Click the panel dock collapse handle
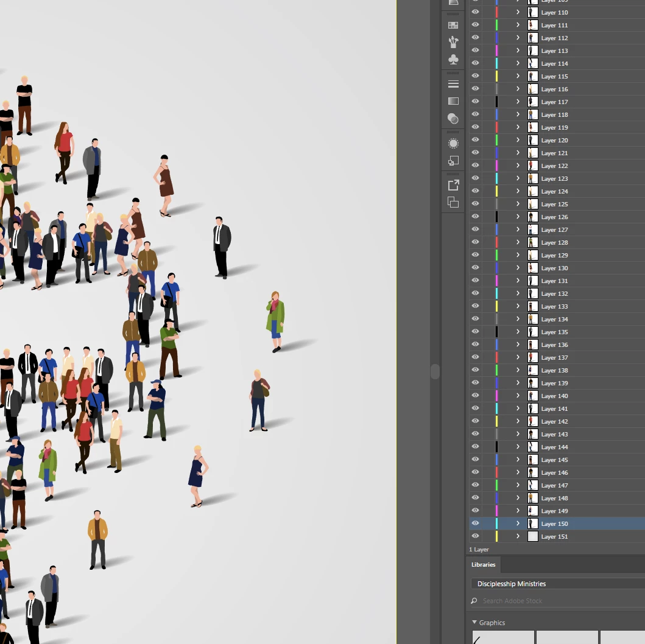This screenshot has height=644, width=645. pyautogui.click(x=435, y=371)
